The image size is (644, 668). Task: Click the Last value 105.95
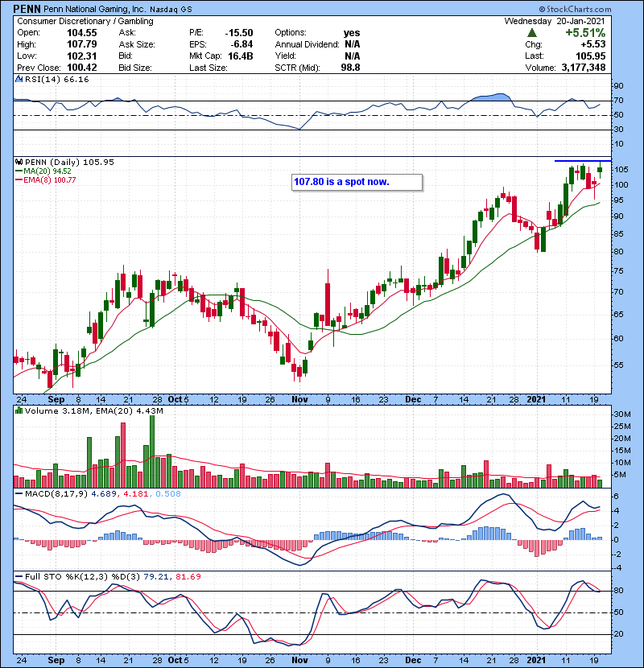point(590,56)
